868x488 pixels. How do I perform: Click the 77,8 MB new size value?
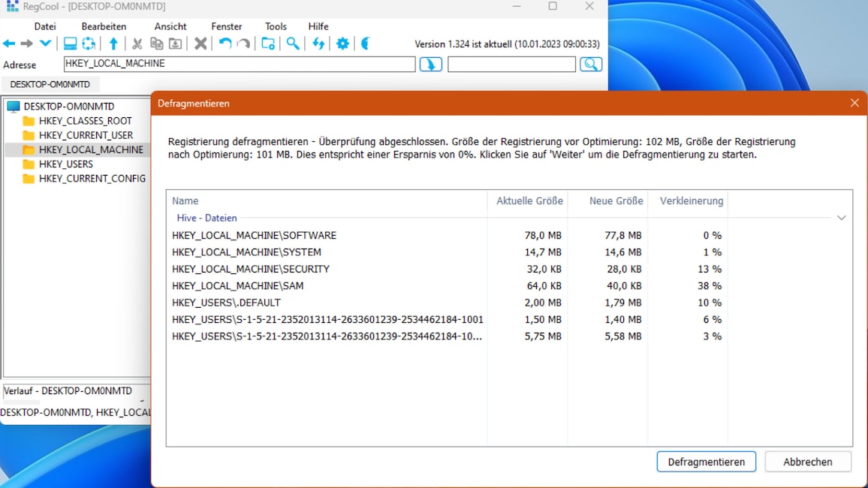[622, 235]
